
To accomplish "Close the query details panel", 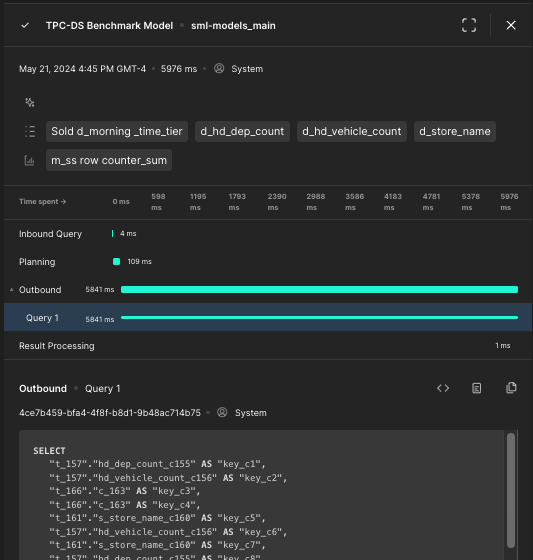I will click(x=511, y=25).
